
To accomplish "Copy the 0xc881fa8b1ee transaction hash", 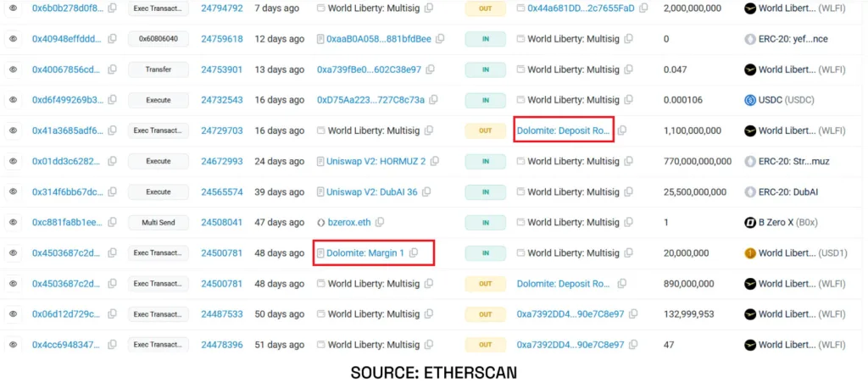I will click(x=113, y=223).
